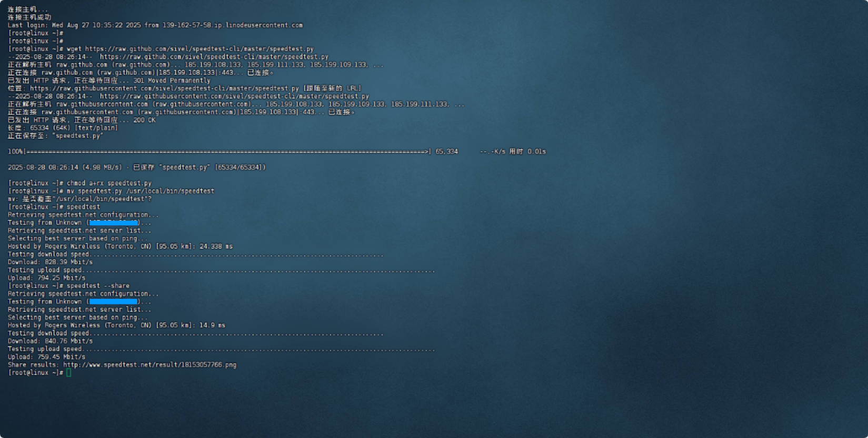Click the '连接主机成功' status line
Image resolution: width=868 pixels, height=438 pixels.
pyautogui.click(x=29, y=17)
